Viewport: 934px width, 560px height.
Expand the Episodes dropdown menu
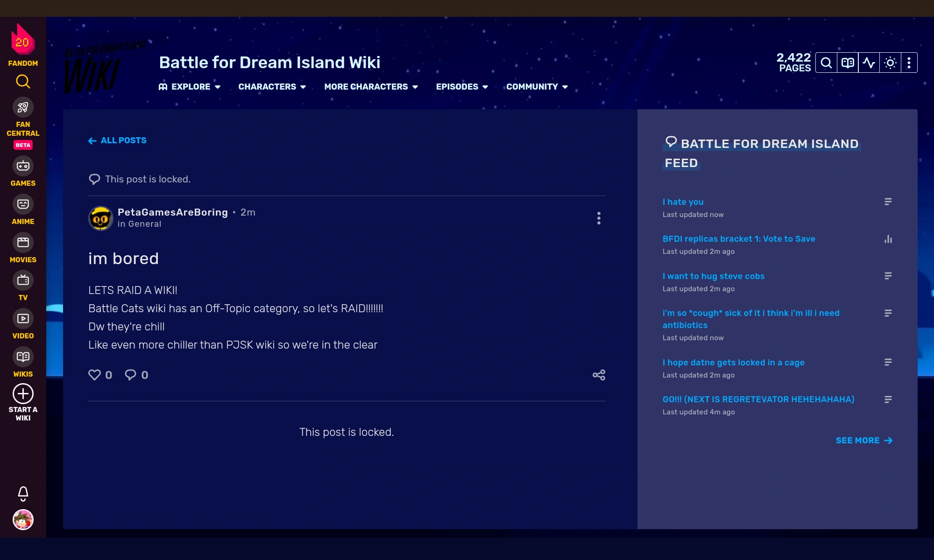pyautogui.click(x=462, y=87)
